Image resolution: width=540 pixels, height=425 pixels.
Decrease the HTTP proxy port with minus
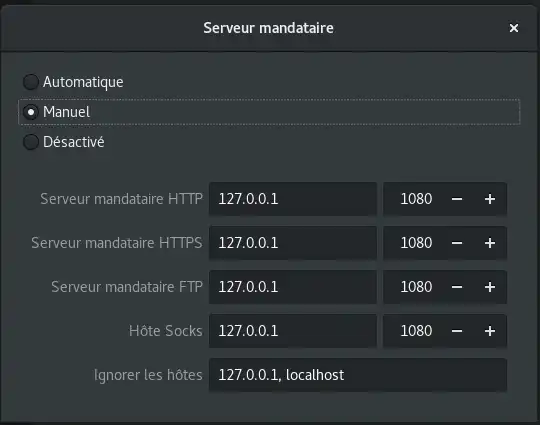coord(457,199)
